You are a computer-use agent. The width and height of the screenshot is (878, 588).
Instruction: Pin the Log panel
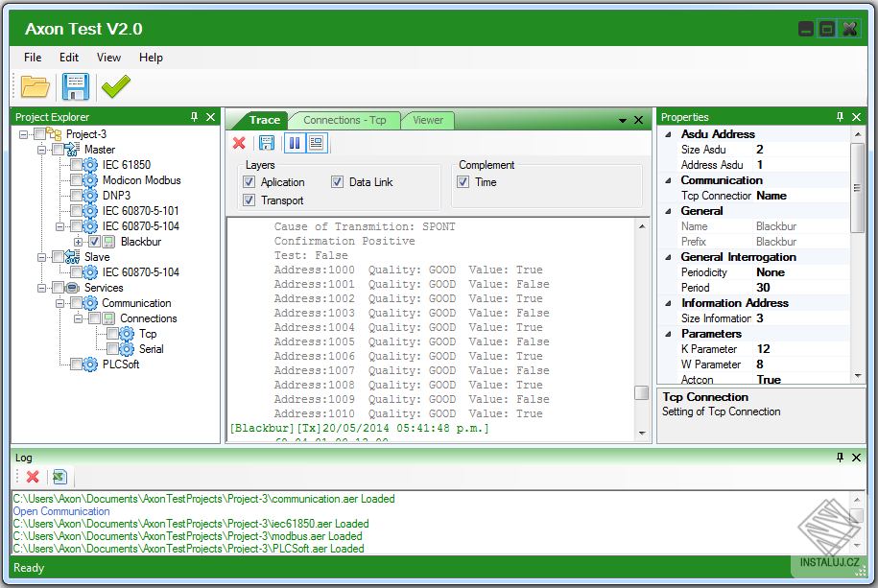pos(840,457)
